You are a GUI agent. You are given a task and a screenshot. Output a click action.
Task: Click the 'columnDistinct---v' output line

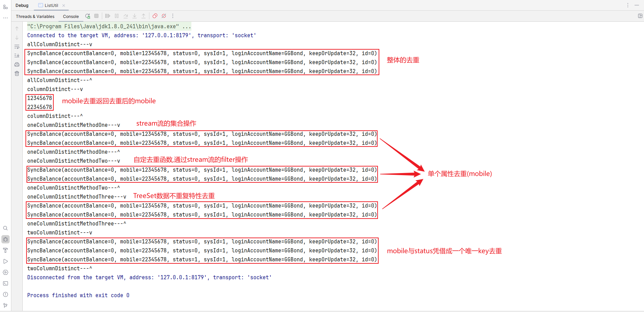55,89
